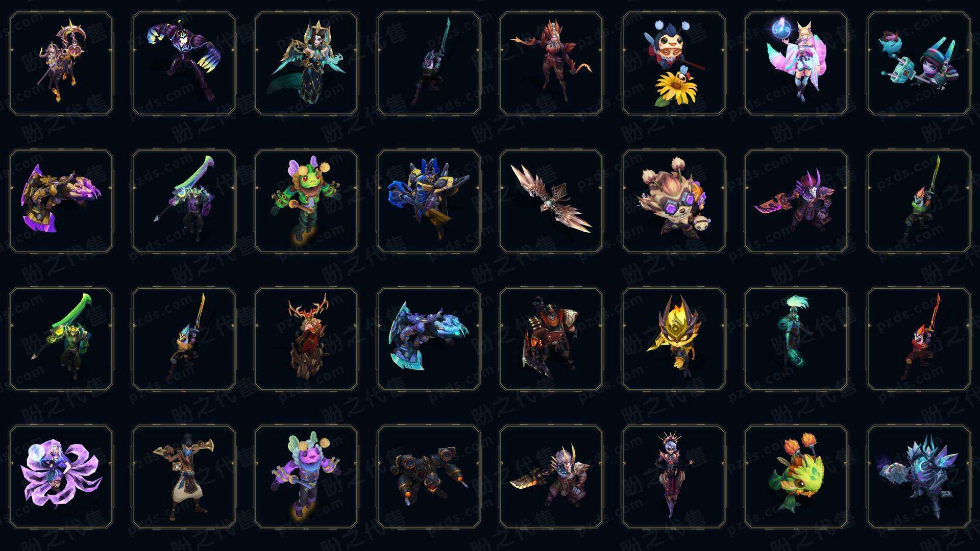Open the purple crystal-tailed Ahri skin tile
Image resolution: width=980 pixels, height=551 pixels.
[x=61, y=477]
